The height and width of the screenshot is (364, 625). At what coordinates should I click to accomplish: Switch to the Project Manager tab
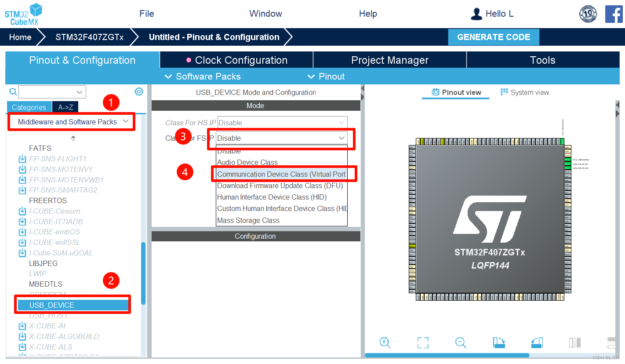point(390,60)
